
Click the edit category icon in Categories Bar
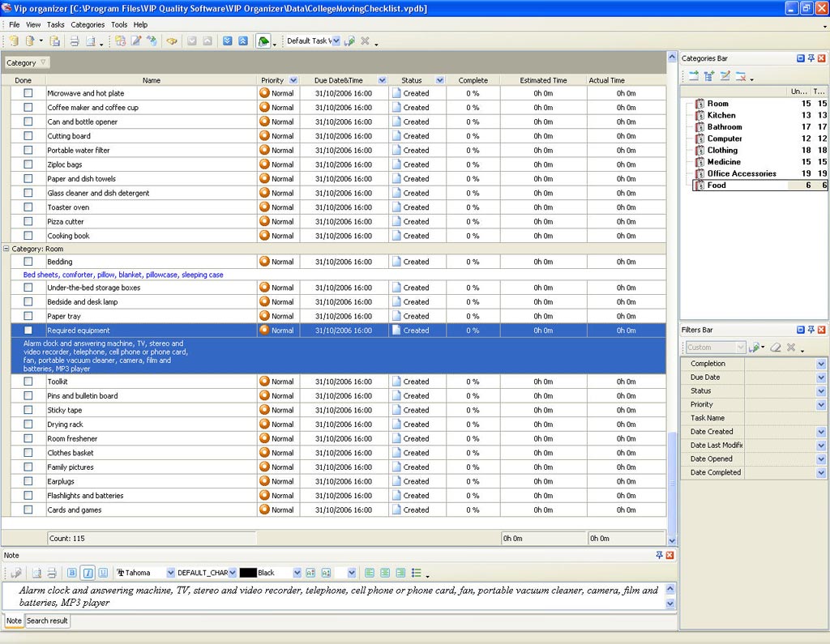coord(725,76)
